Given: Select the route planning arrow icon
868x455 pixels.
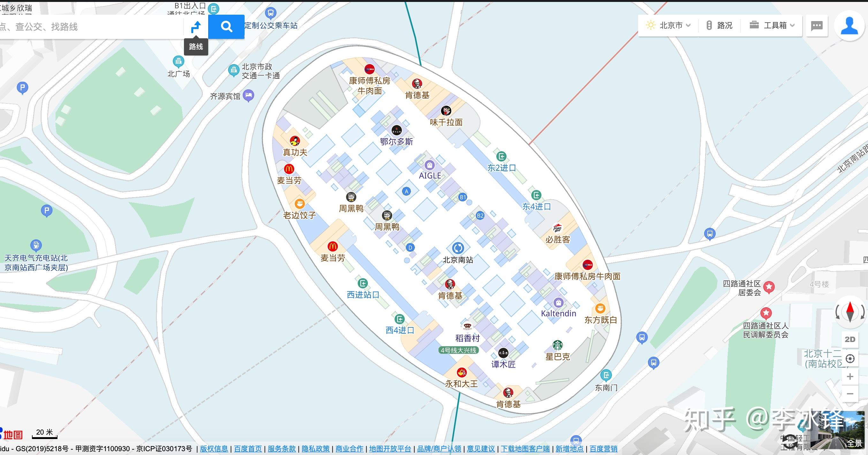Looking at the screenshot, I should (196, 26).
